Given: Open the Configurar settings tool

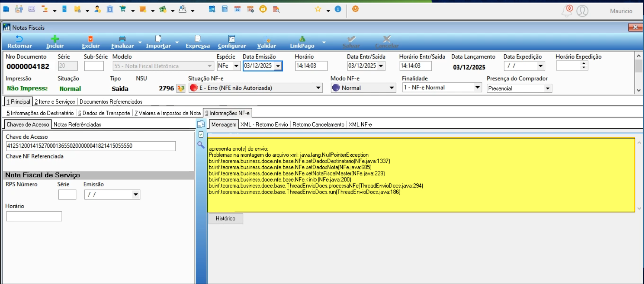Looking at the screenshot, I should [x=232, y=39].
